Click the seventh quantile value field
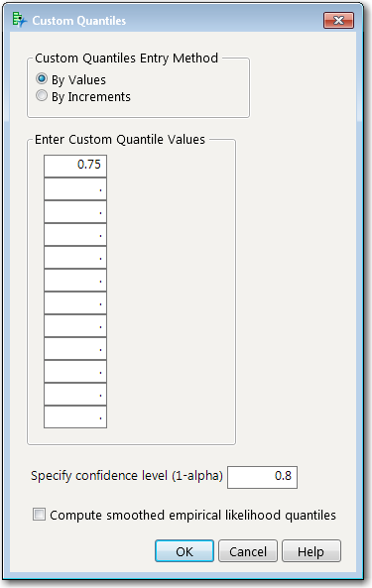Screen dimensions: 372x588 [75, 303]
